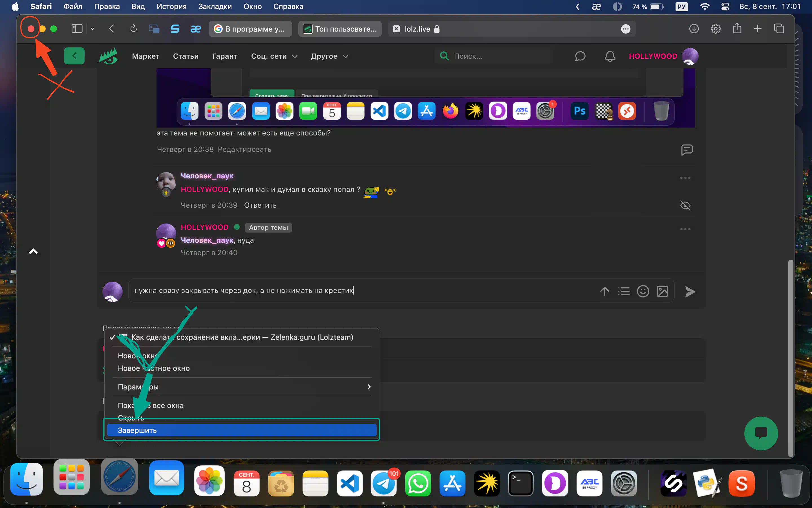Open the comment icon on the first post

(687, 150)
